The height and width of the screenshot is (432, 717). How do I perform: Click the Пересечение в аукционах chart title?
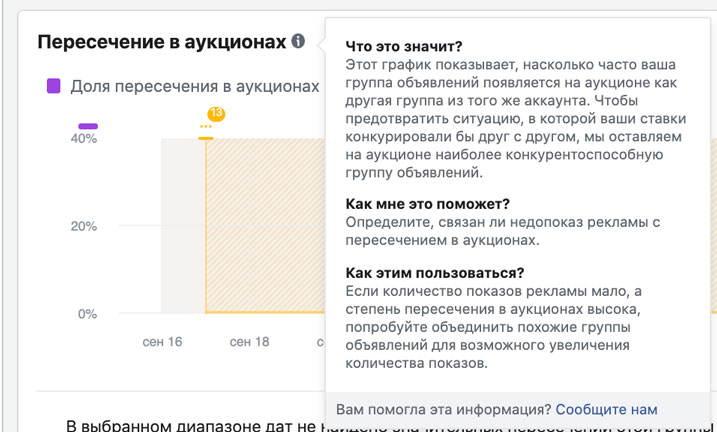[x=161, y=42]
